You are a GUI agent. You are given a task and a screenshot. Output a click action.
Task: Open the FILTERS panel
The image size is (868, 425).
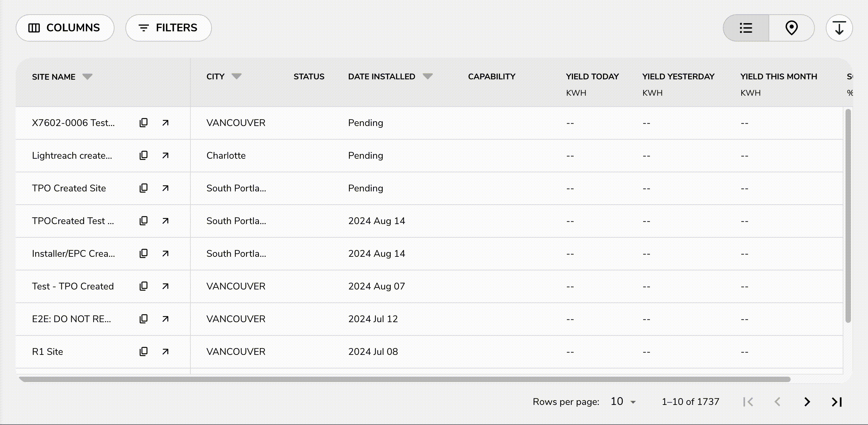tap(169, 28)
